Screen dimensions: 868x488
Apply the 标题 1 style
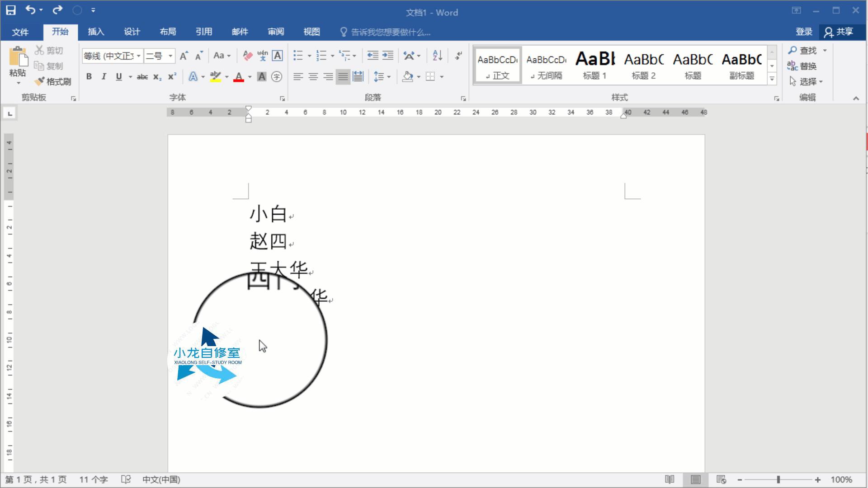594,65
